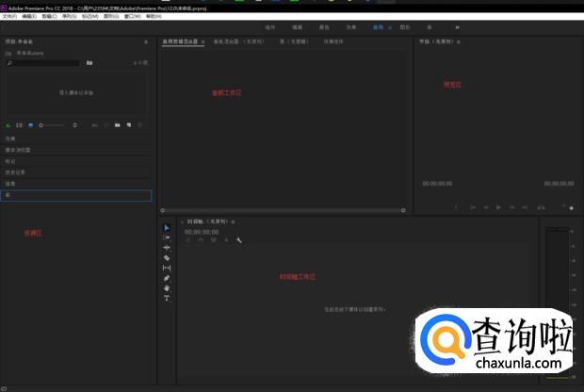
Task: Click the Project panel thumbnail zoom slider
Action: click(52, 125)
